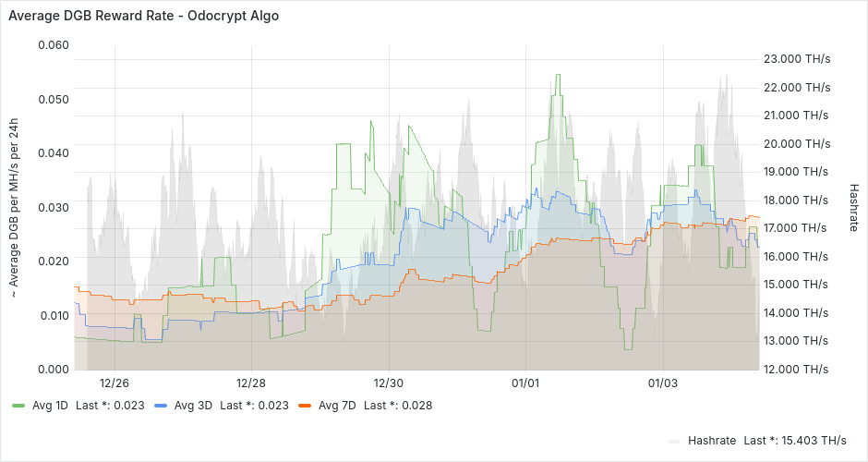
Task: Click the 0.060 tick on the left axis
Action: [x=53, y=45]
